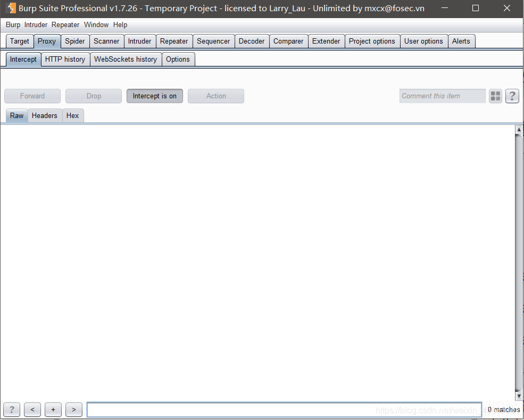
Task: Open the HTTP history sub-tab
Action: 65,60
